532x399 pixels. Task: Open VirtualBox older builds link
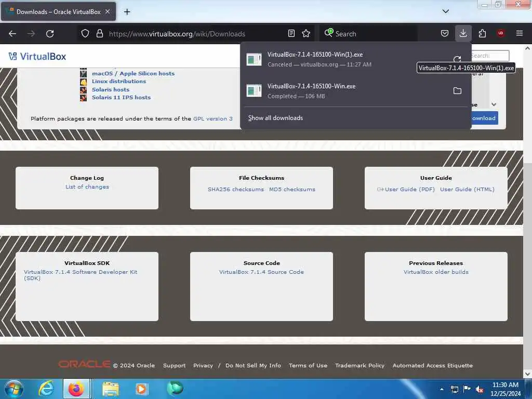pos(436,272)
